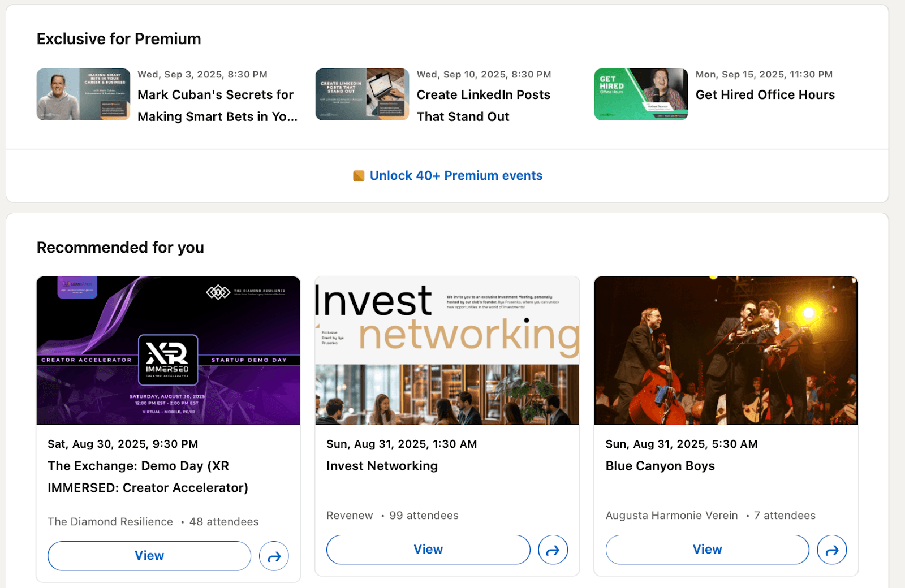
Task: Open The Exchange: Demo Day title
Action: pos(148,477)
